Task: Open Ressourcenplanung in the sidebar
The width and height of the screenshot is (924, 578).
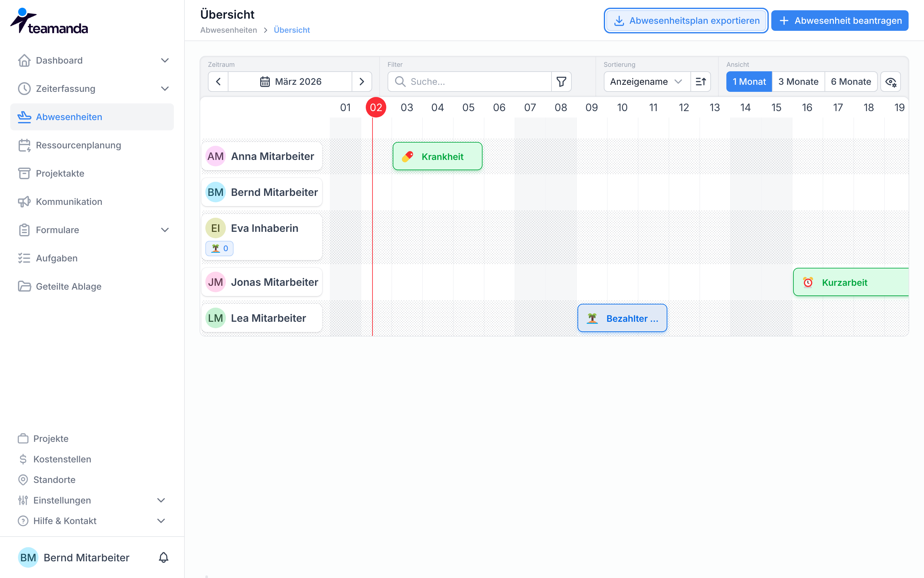Action: click(x=92, y=145)
